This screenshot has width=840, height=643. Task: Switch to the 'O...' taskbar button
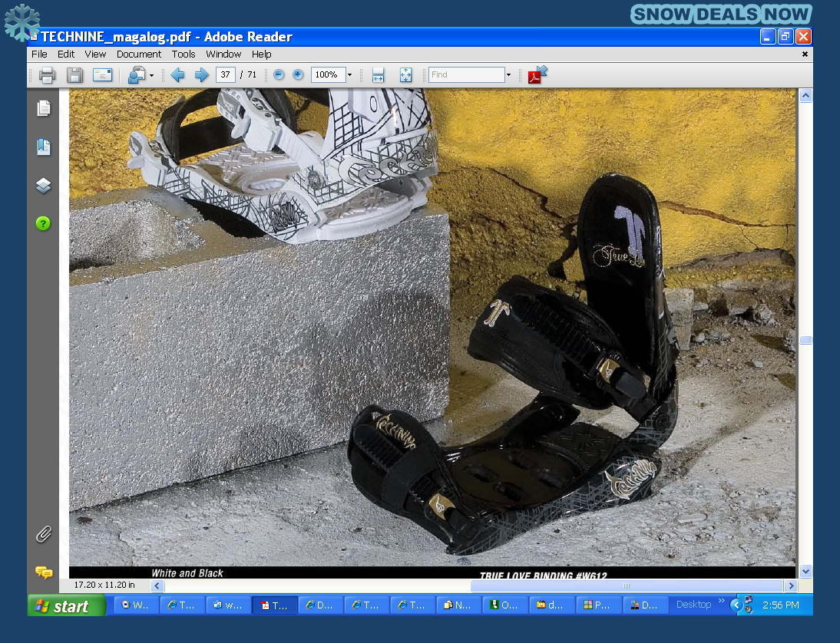pyautogui.click(x=504, y=605)
